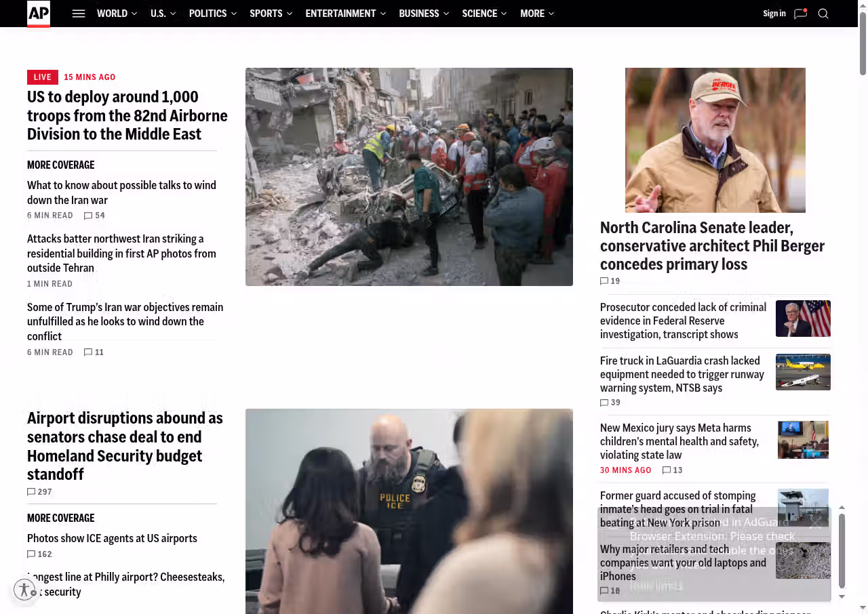The width and height of the screenshot is (868, 614).
Task: Open the notifications speech bubble icon
Action: pyautogui.click(x=800, y=14)
